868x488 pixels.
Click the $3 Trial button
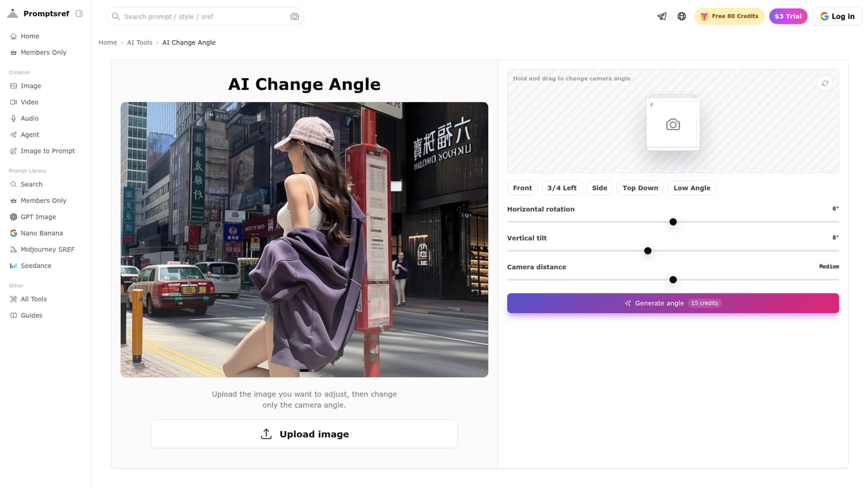[788, 16]
